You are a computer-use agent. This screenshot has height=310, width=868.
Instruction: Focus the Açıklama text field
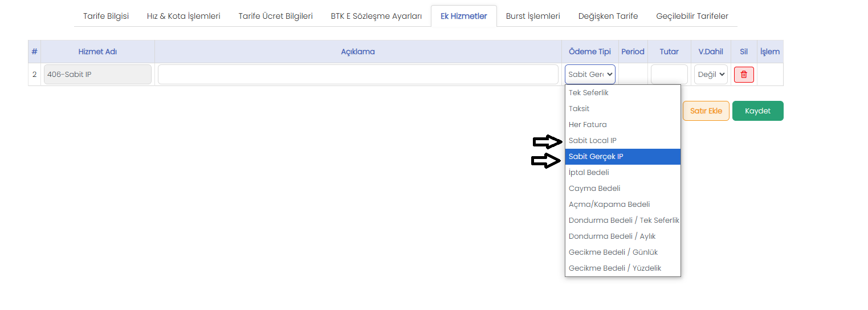pos(358,75)
